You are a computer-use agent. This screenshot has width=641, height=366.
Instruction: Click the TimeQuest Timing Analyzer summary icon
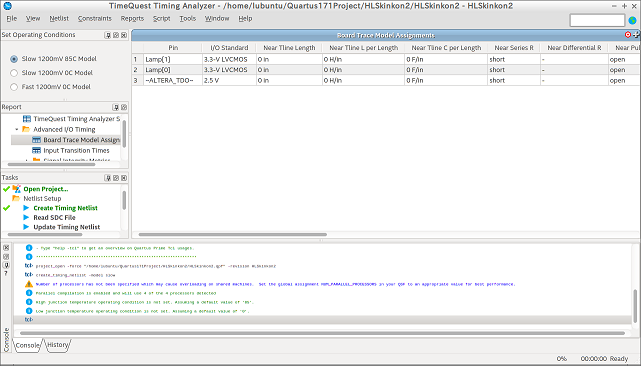click(27, 119)
